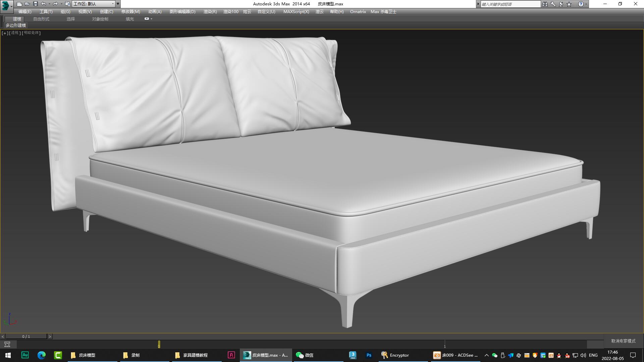The image size is (644, 362).
Task: Switch to the 自由形式 ribbon tab
Action: pos(41,19)
